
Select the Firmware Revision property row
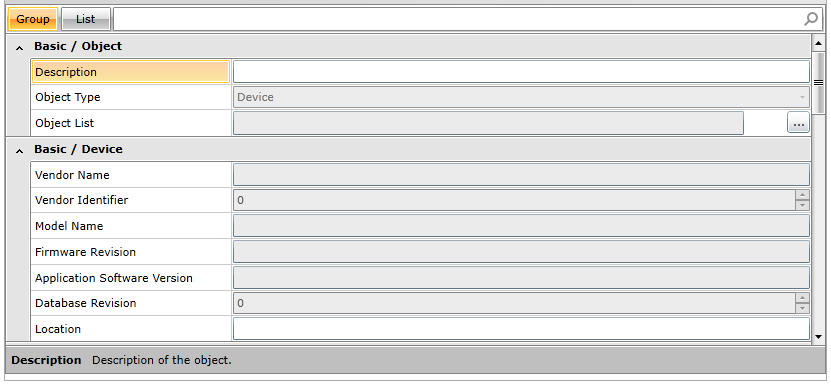tap(420, 252)
